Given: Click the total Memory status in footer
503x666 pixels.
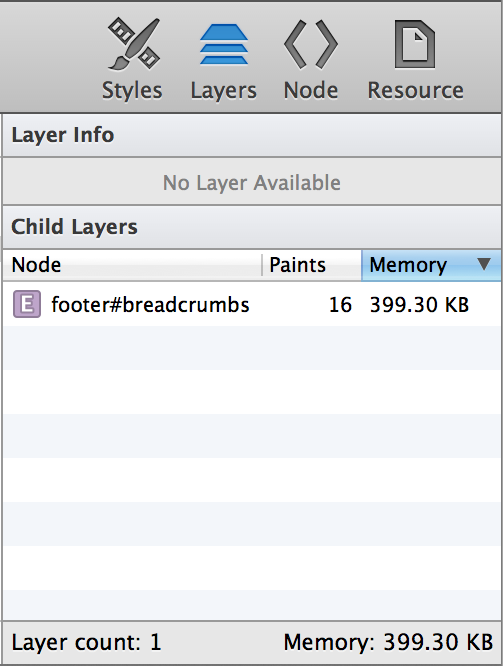Looking at the screenshot, I should (x=388, y=642).
